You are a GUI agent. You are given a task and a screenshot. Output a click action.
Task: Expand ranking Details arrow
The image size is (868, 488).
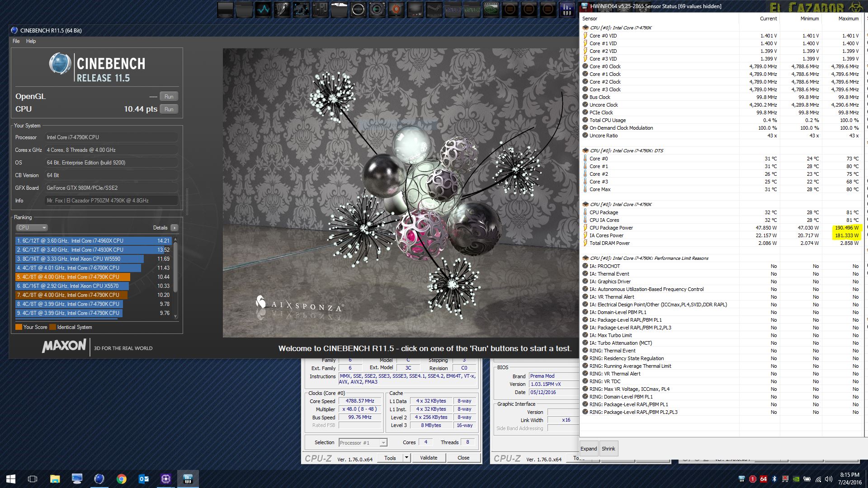[x=175, y=228]
